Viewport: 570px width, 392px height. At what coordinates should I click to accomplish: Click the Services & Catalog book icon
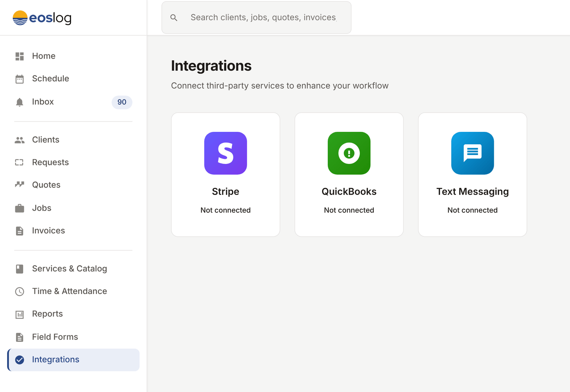(x=20, y=269)
